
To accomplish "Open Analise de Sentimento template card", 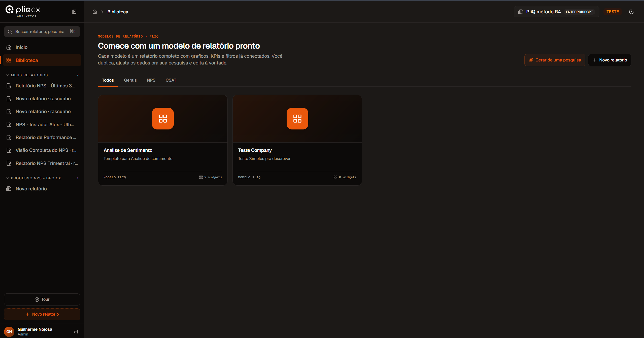I will click(x=163, y=140).
